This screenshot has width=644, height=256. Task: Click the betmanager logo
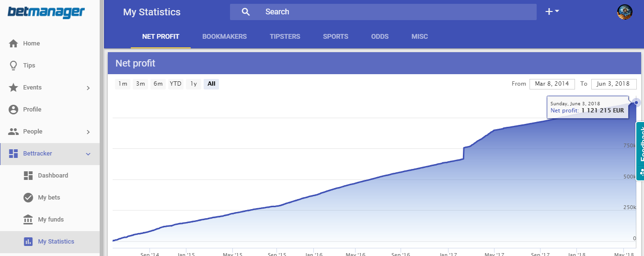(x=46, y=12)
